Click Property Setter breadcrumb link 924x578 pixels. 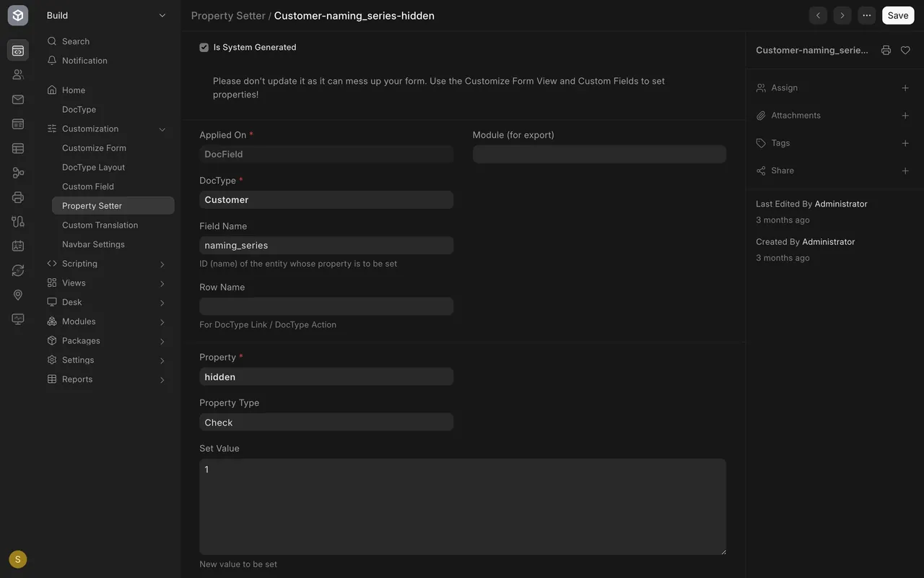(228, 15)
